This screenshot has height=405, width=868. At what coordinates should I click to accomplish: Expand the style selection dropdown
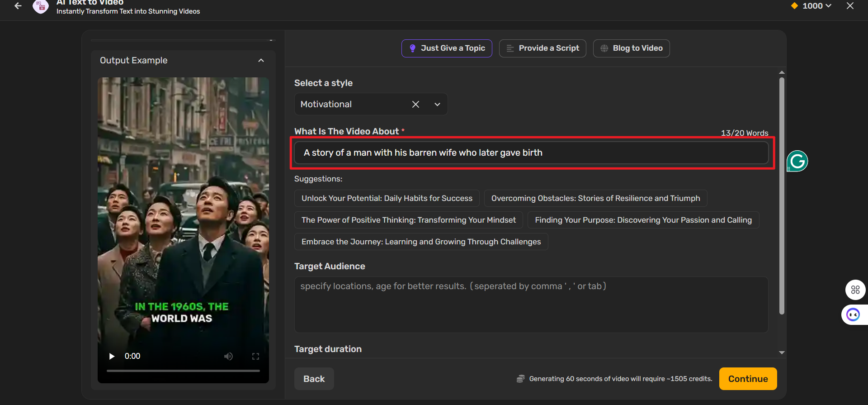pos(437,105)
